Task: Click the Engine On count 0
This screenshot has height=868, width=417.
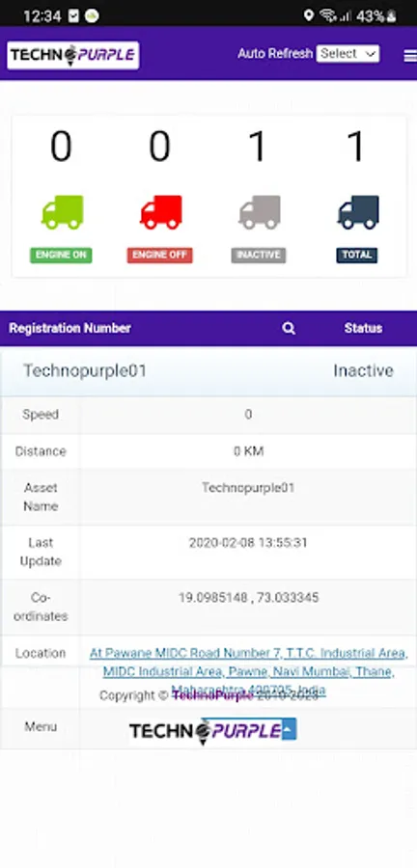Action: tap(61, 147)
